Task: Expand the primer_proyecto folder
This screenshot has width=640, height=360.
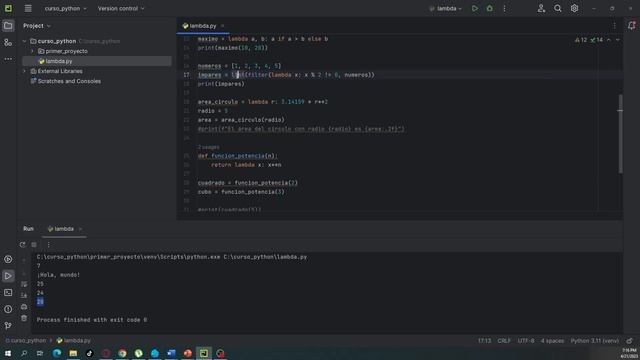Action: 33,51
